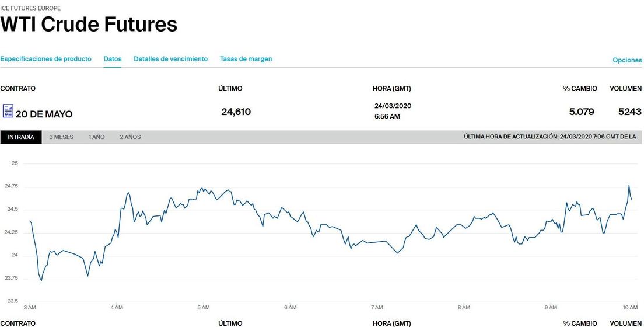The image size is (644, 327).
Task: Click the WTI Crude Futures heading
Action: coord(89,25)
